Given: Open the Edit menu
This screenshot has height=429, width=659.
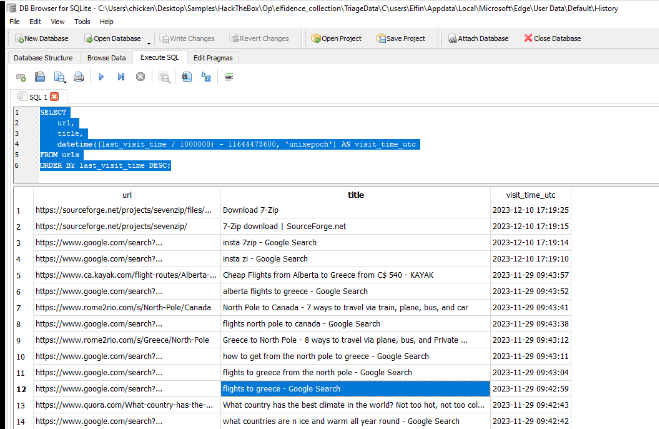Looking at the screenshot, I should 35,21.
